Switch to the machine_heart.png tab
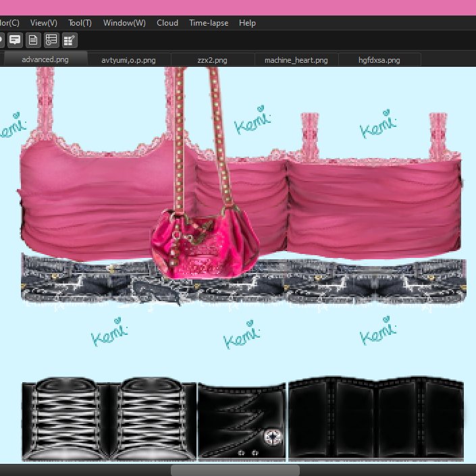 click(x=296, y=60)
